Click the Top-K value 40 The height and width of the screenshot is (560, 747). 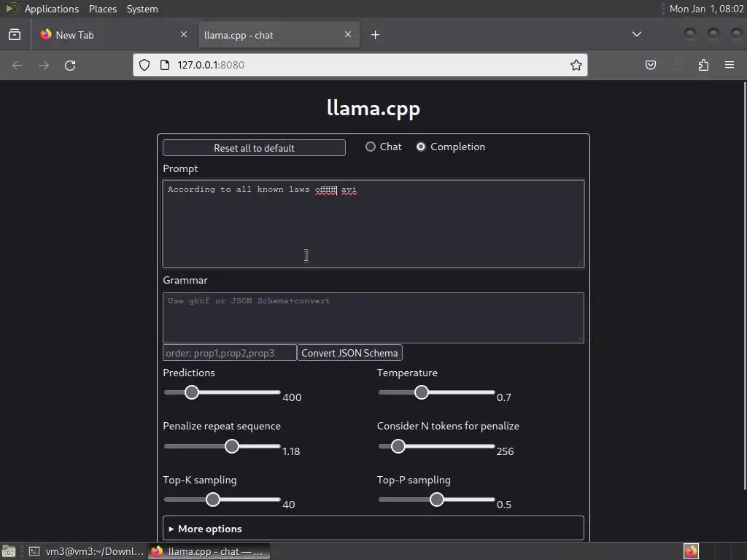pos(289,505)
